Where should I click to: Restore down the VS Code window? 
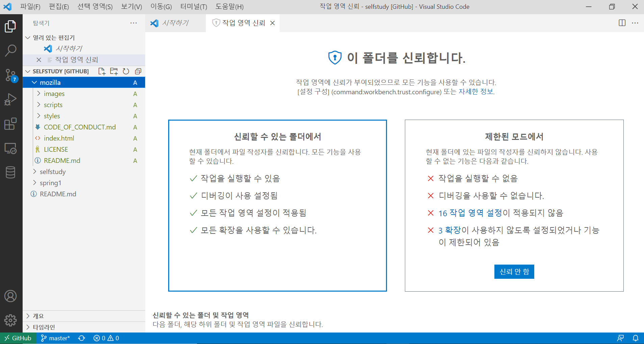point(612,7)
